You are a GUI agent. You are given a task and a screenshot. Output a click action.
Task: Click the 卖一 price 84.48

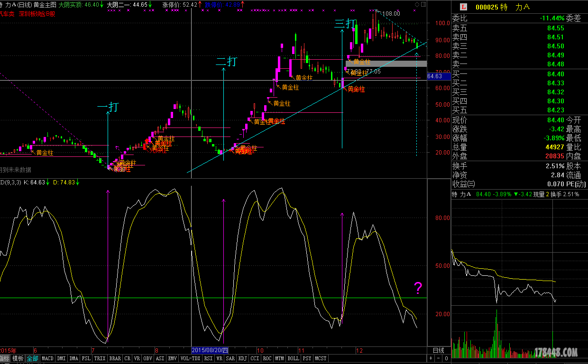556,64
